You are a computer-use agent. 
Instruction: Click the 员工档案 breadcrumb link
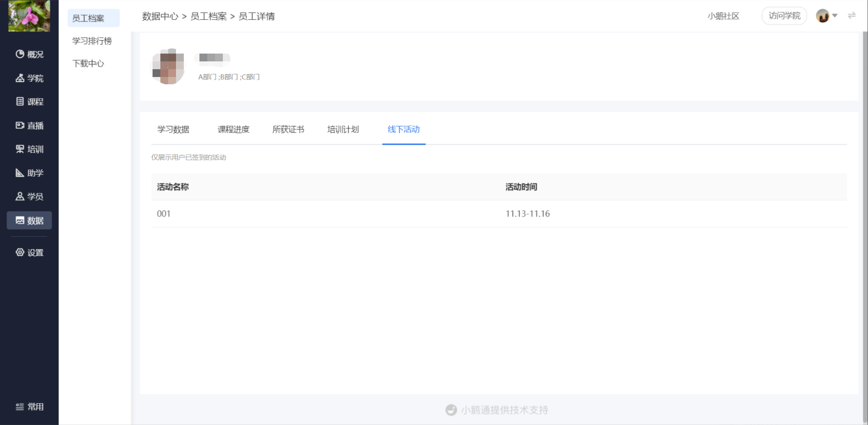tap(208, 17)
